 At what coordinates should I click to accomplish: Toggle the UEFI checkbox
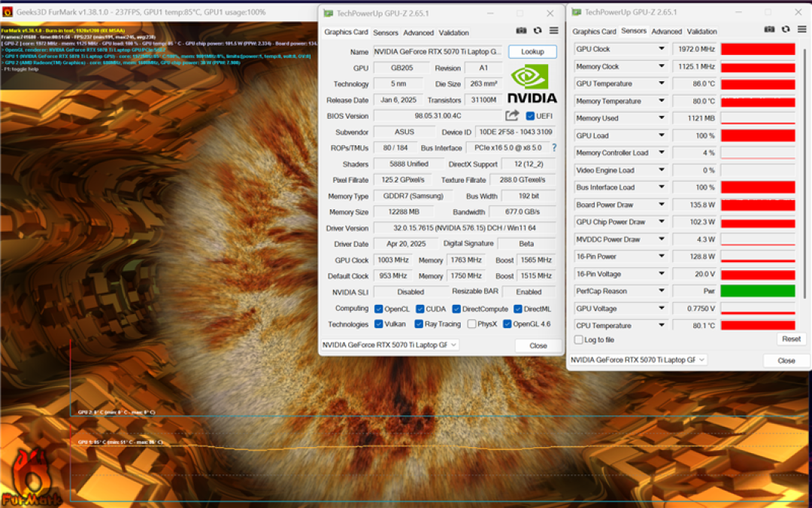coord(530,116)
